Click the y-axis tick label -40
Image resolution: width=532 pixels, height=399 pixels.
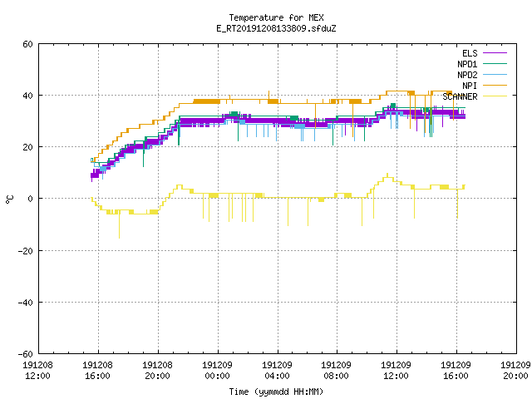(26, 303)
